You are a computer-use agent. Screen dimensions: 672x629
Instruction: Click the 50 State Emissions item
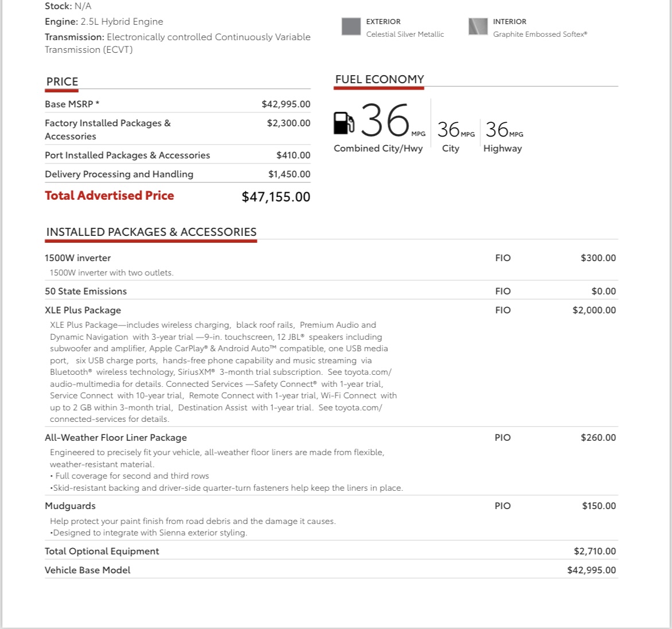pyautogui.click(x=86, y=291)
